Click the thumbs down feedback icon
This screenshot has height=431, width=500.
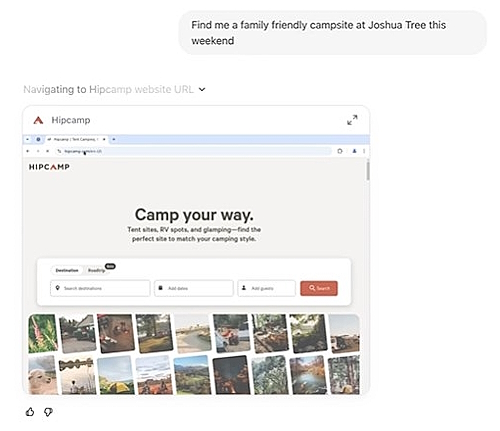(48, 412)
